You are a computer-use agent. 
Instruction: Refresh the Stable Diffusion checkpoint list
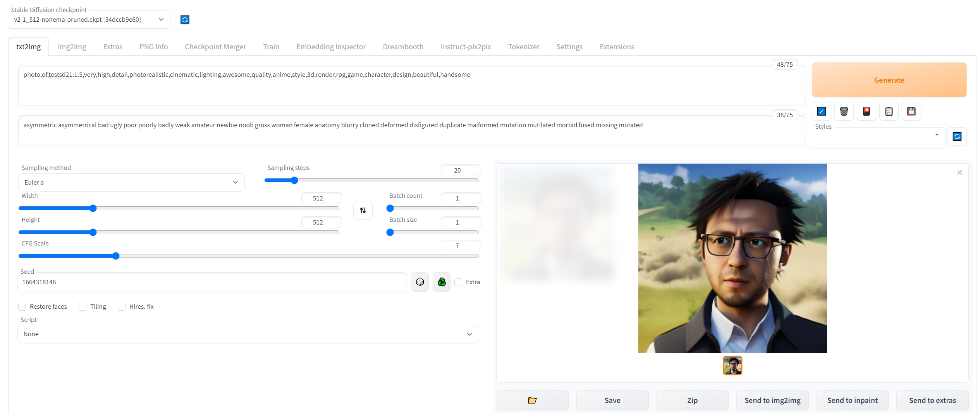(x=185, y=20)
